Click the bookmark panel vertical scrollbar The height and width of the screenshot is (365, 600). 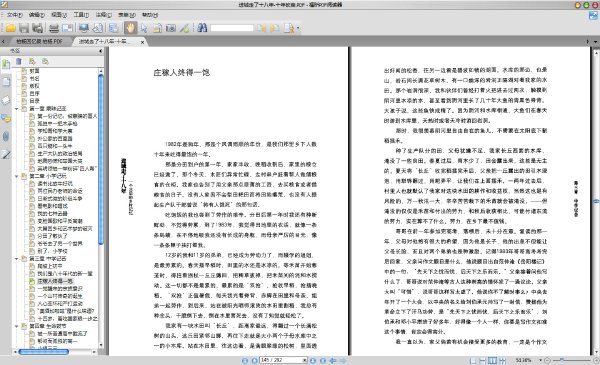101,159
